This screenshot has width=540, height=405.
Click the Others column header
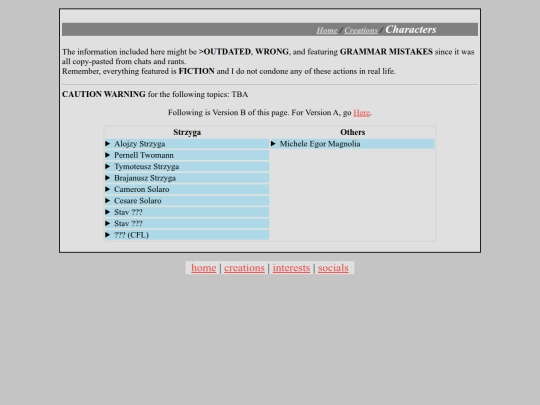click(x=352, y=132)
